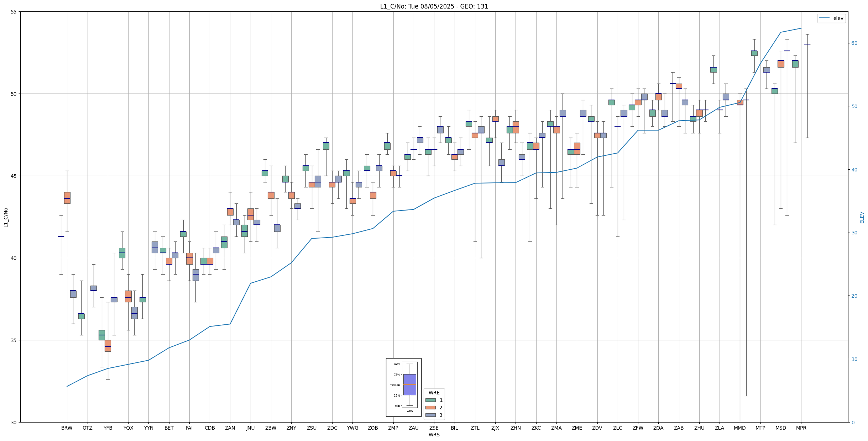Click the ELEV right axis title
Image resolution: width=868 pixels, height=441 pixels.
[x=862, y=217]
